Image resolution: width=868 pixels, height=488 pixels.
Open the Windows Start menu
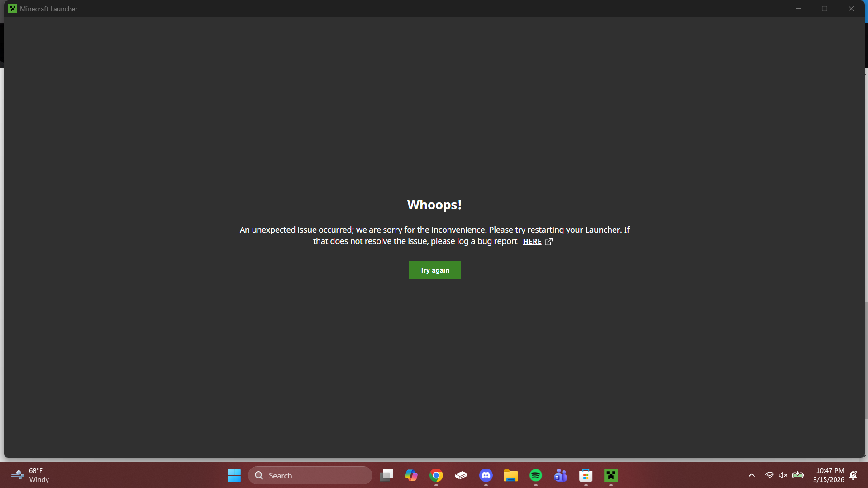pos(234,475)
